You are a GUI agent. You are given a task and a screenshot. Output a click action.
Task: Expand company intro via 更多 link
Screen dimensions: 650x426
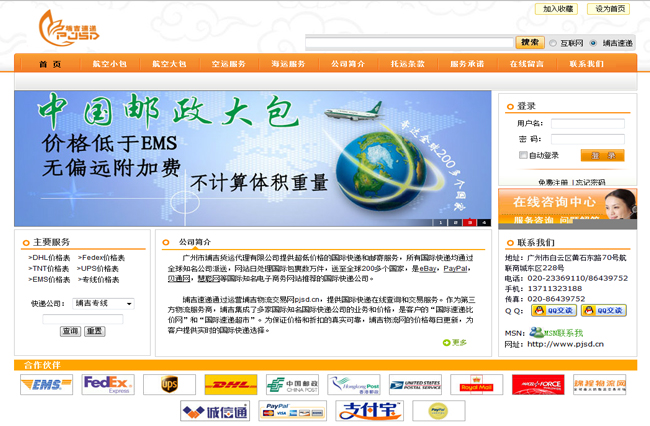[x=455, y=342]
